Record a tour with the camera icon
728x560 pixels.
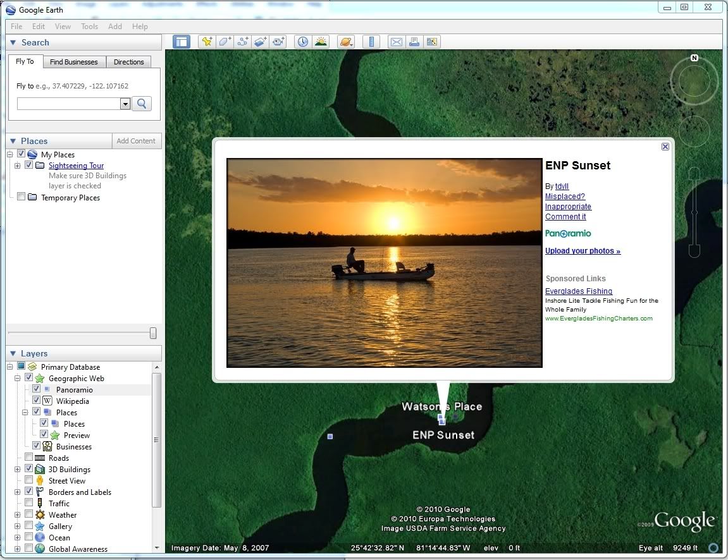coord(278,42)
